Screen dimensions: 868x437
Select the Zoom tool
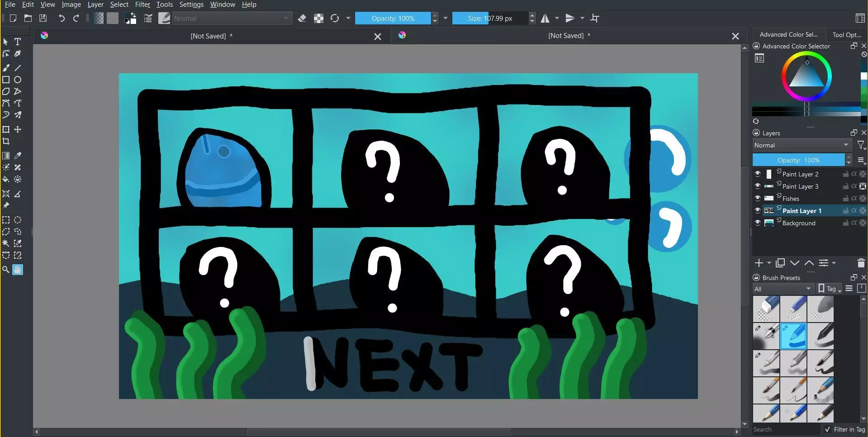pos(6,270)
